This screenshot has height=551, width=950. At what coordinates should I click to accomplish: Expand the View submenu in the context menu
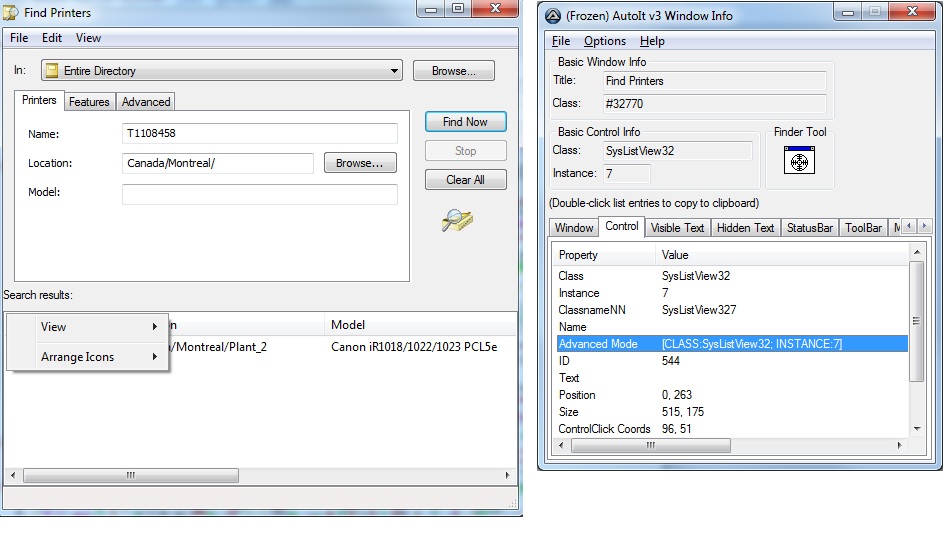[x=88, y=327]
